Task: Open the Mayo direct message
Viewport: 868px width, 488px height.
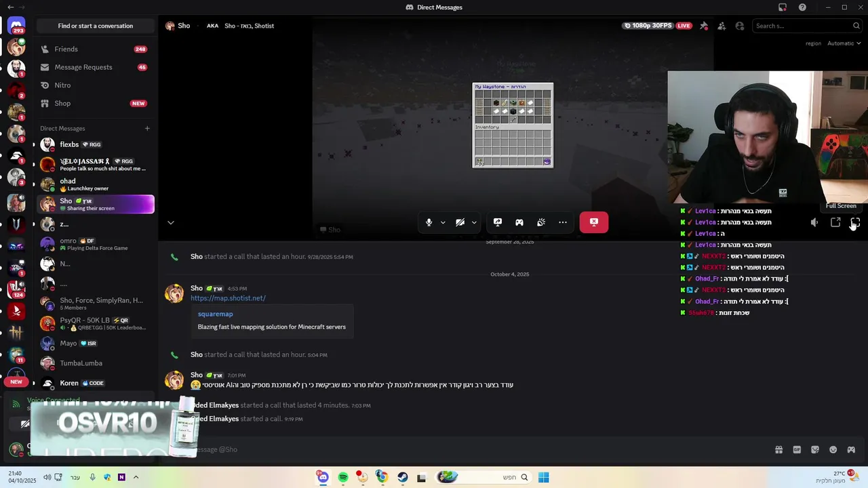Action: [x=95, y=344]
